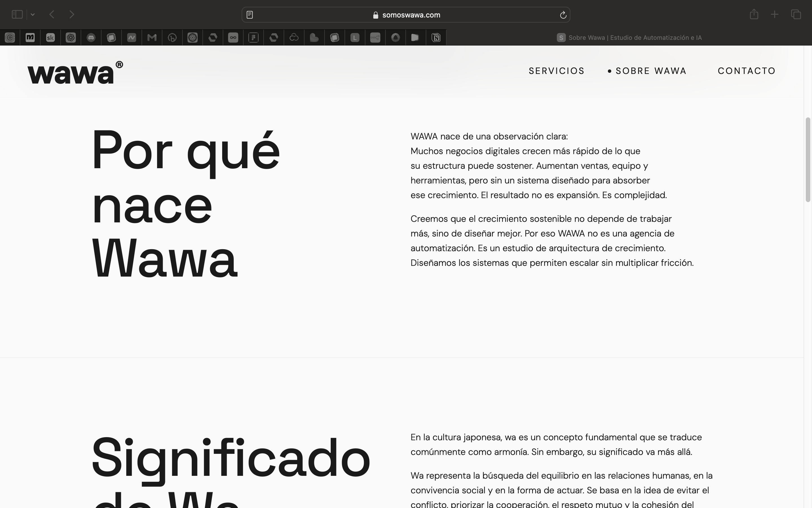812x508 pixels.
Task: Switch to the pinned Notion tab
Action: pyautogui.click(x=436, y=38)
